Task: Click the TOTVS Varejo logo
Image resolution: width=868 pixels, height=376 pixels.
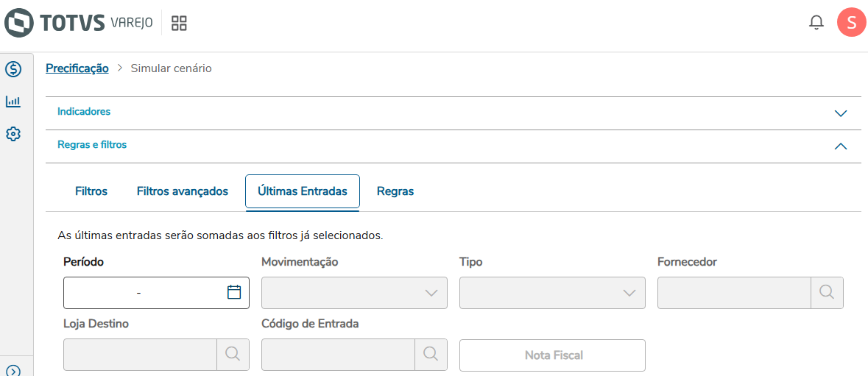Action: tap(78, 23)
